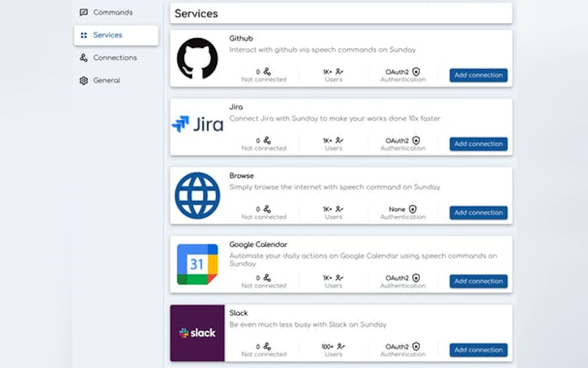Viewport: 588px width, 368px height.
Task: Click the Browse globe icon
Action: tap(197, 195)
